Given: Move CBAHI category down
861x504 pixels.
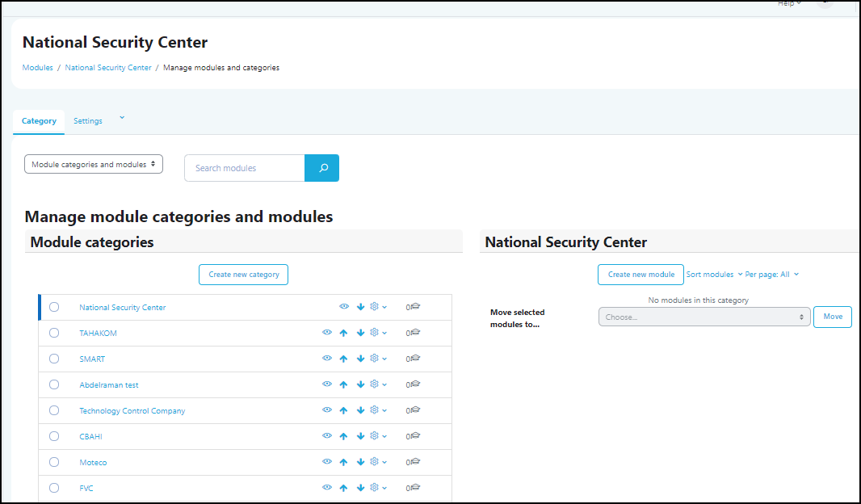Looking at the screenshot, I should [x=361, y=436].
